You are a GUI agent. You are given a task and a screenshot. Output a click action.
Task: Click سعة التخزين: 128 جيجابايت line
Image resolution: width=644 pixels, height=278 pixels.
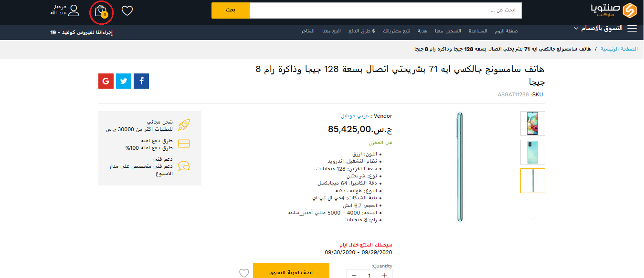tap(347, 169)
